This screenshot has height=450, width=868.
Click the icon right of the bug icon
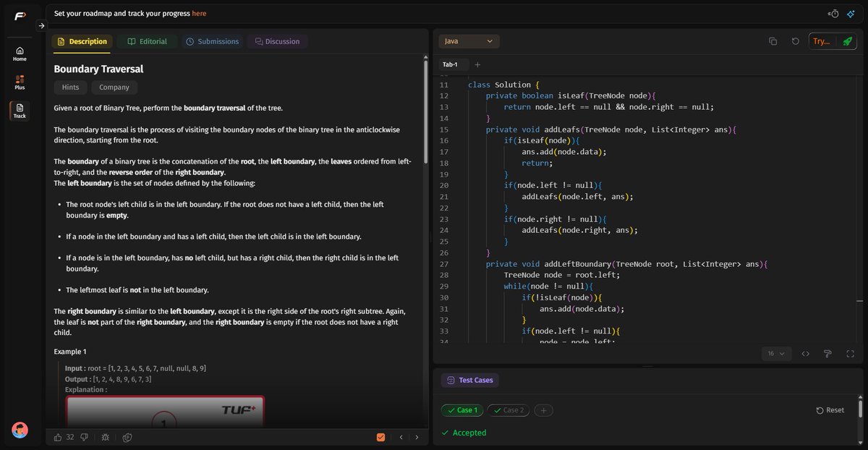(127, 437)
